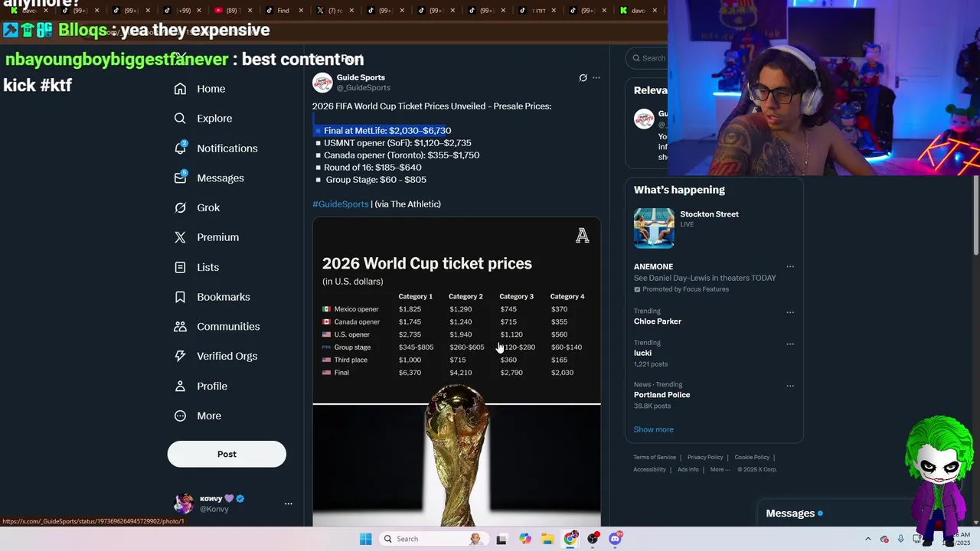Go to Home in sidebar
This screenshot has height=551, width=980.
200,89
